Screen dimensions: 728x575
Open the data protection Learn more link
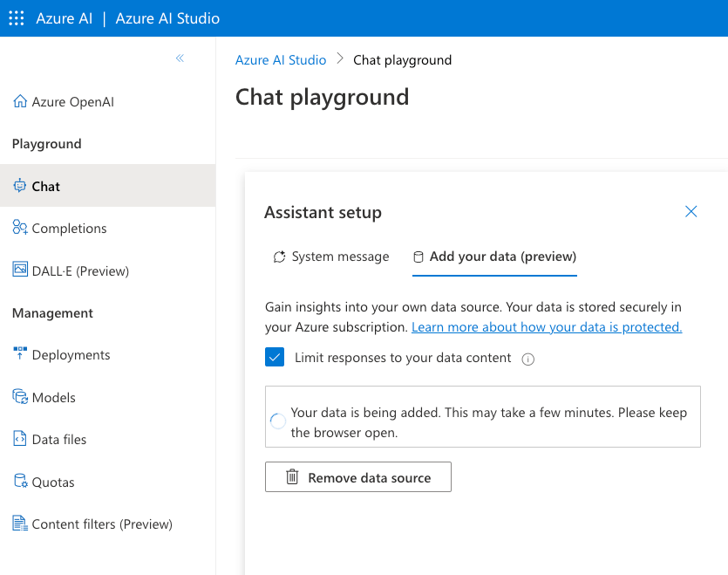coord(547,327)
